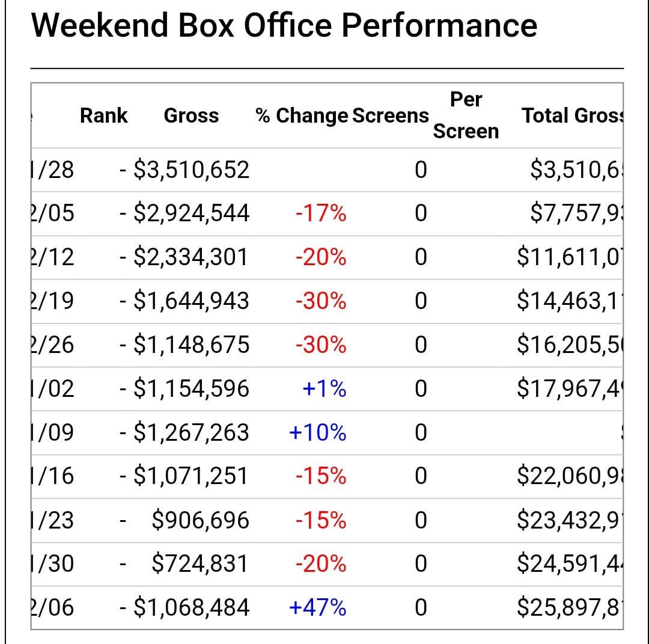Screen dimensions: 649x644
Task: Click the $1,644,943 gross value
Action: pos(191,301)
